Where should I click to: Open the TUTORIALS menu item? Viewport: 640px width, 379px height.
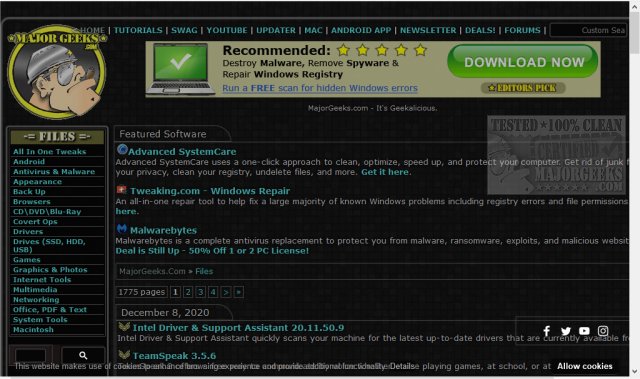click(138, 30)
